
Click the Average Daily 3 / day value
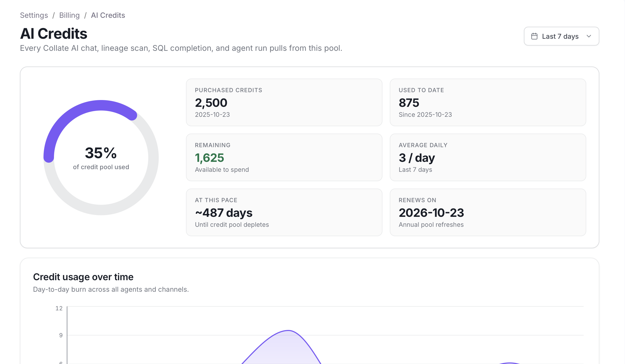(417, 158)
